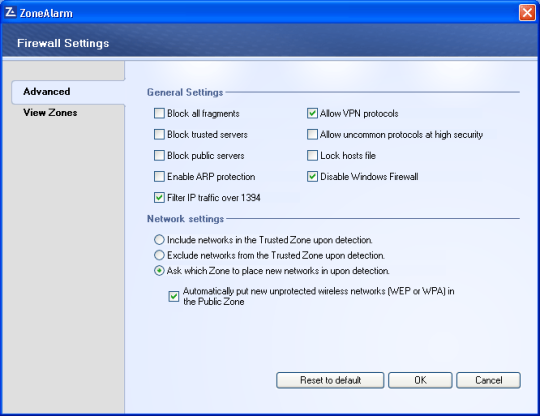The image size is (540, 416).
Task: Check Block public servers
Action: pyautogui.click(x=159, y=155)
